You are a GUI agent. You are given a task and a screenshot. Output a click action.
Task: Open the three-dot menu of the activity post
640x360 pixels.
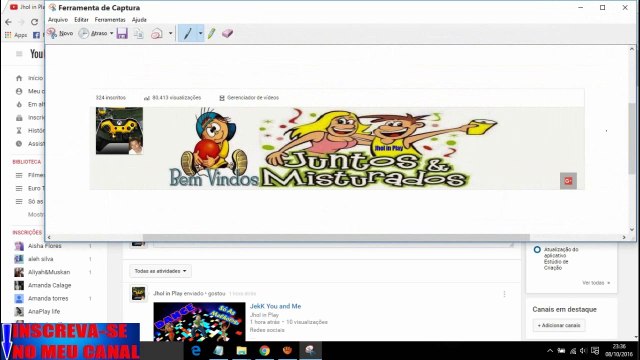pyautogui.click(x=504, y=294)
